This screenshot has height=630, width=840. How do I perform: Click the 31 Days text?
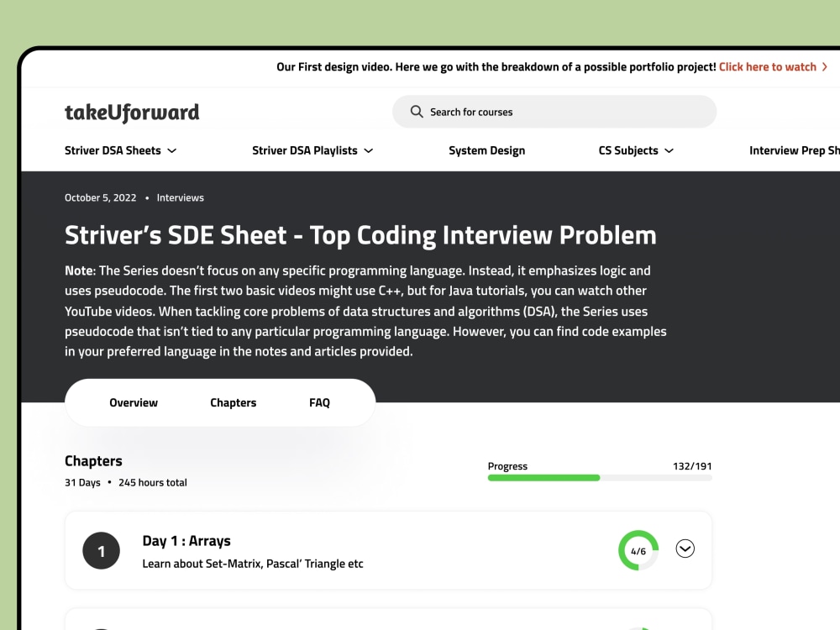coord(82,483)
